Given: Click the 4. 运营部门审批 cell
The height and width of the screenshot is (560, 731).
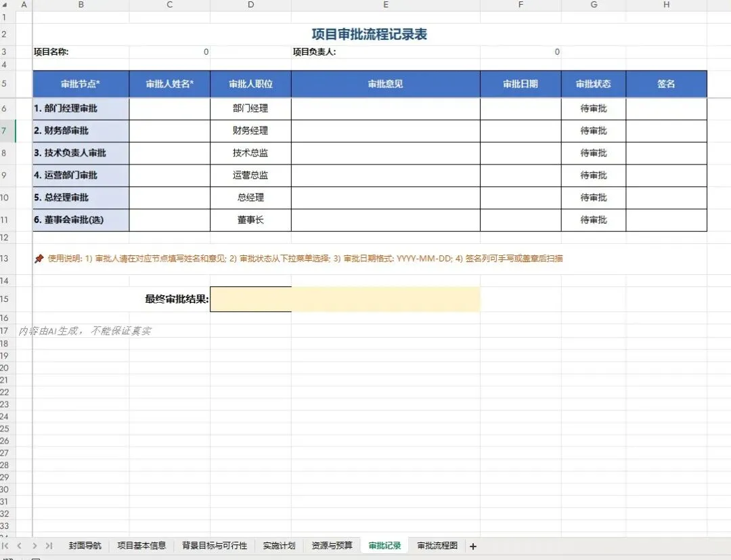Looking at the screenshot, I should click(x=81, y=175).
